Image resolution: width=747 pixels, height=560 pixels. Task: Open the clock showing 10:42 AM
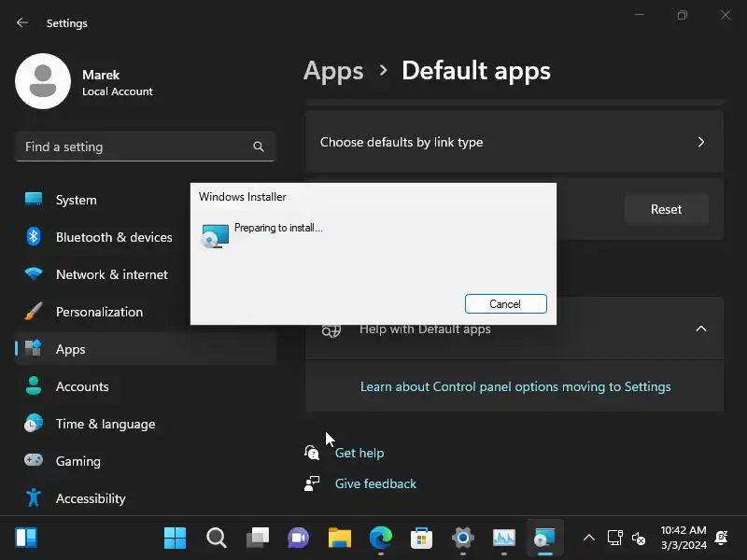(684, 538)
